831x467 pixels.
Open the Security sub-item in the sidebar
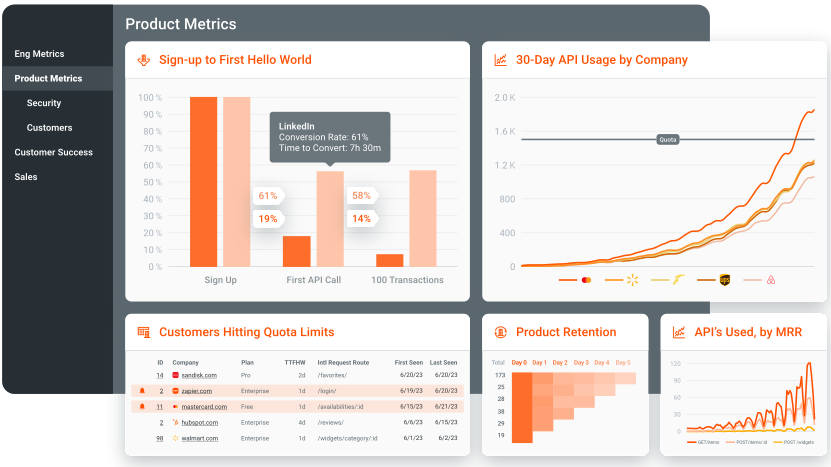(x=44, y=103)
